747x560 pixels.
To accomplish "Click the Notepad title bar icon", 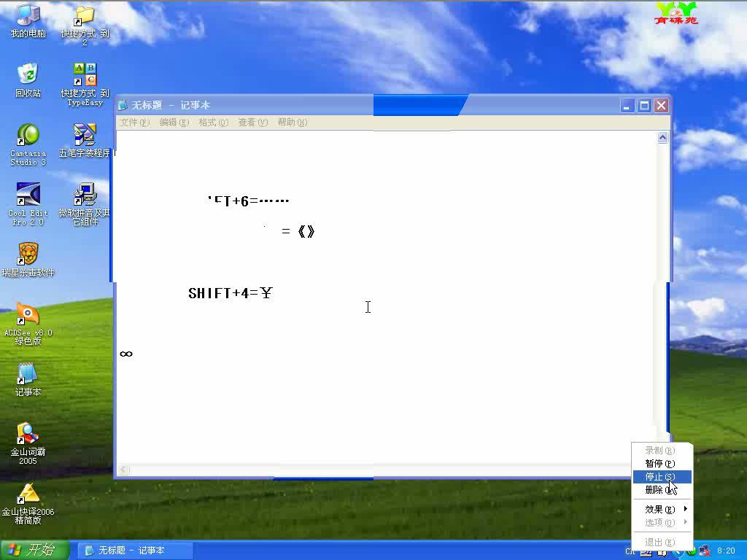I will (x=123, y=105).
